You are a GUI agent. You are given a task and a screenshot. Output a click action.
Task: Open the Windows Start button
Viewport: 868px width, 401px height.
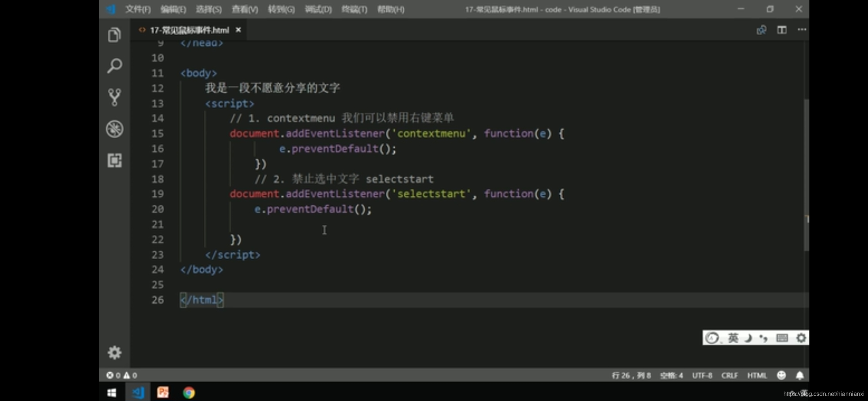pos(111,392)
